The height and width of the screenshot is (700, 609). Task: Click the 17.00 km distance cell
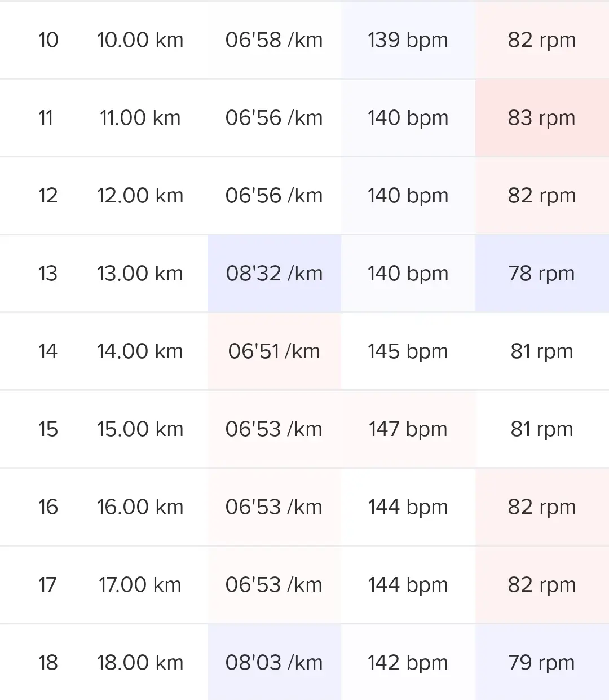coord(140,585)
